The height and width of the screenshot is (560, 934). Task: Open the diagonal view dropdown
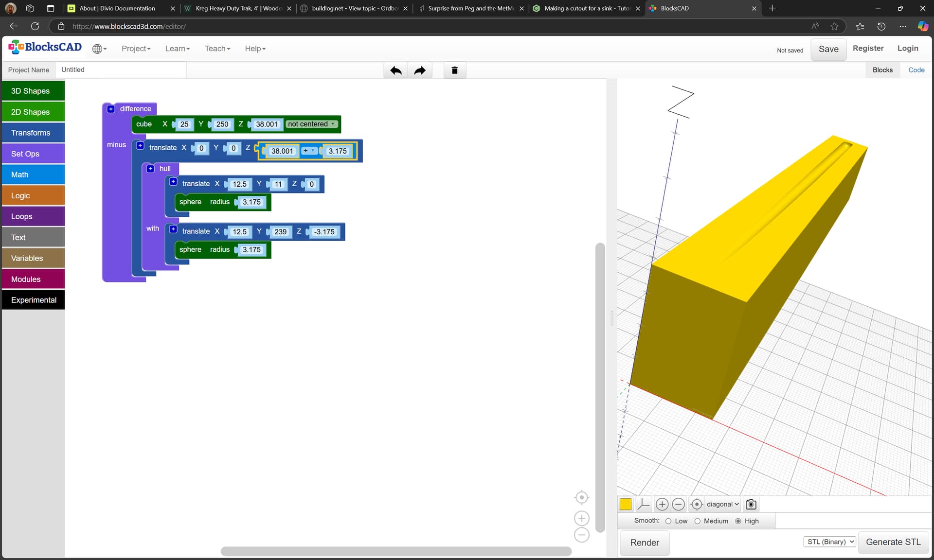722,504
